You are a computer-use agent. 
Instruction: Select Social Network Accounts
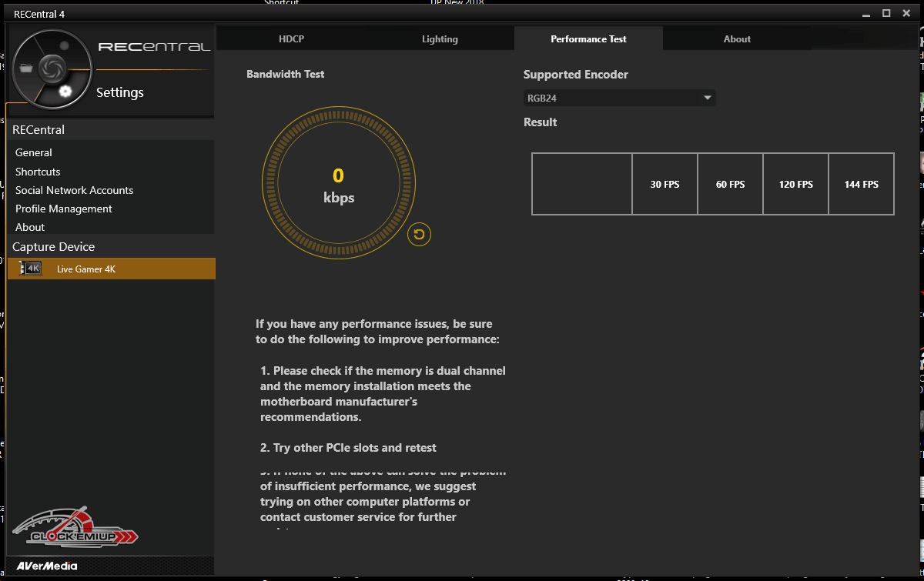click(74, 190)
